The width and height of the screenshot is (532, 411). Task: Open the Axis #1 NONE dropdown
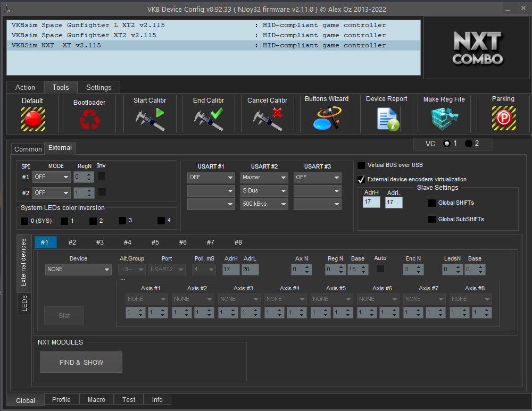click(x=147, y=299)
